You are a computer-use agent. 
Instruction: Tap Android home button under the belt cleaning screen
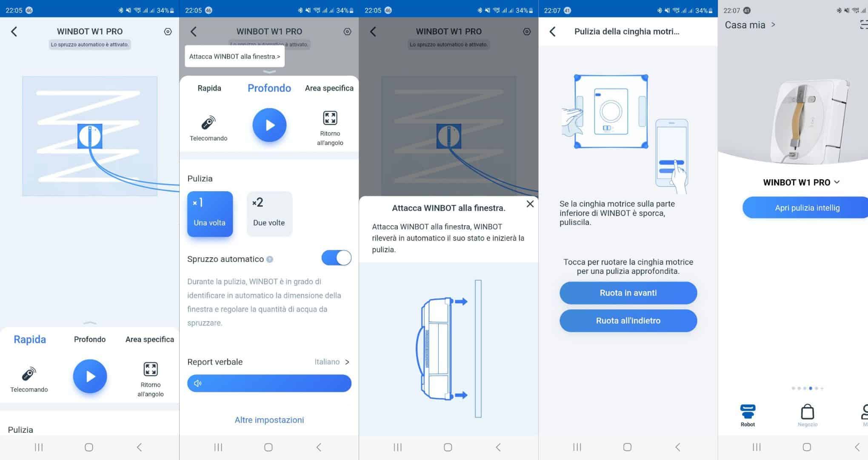[628, 447]
